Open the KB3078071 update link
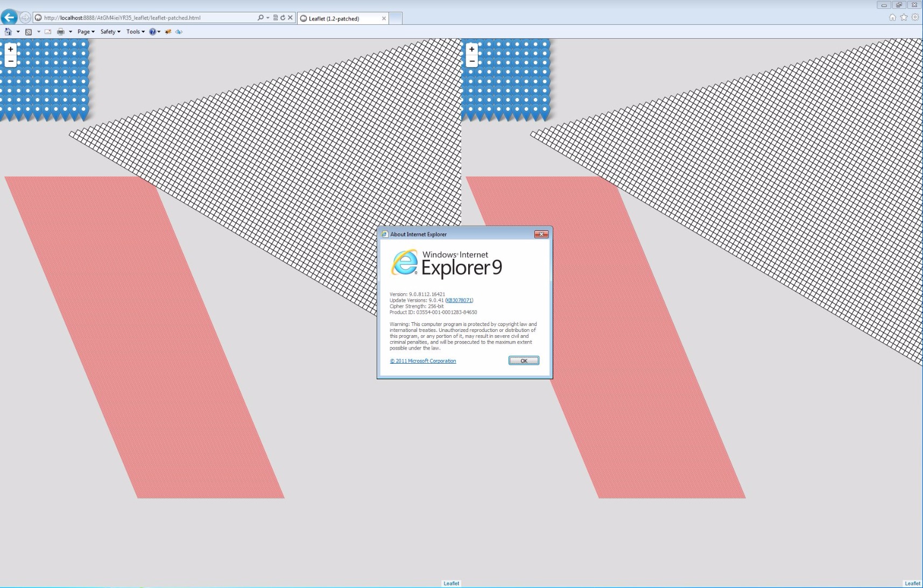 tap(459, 300)
